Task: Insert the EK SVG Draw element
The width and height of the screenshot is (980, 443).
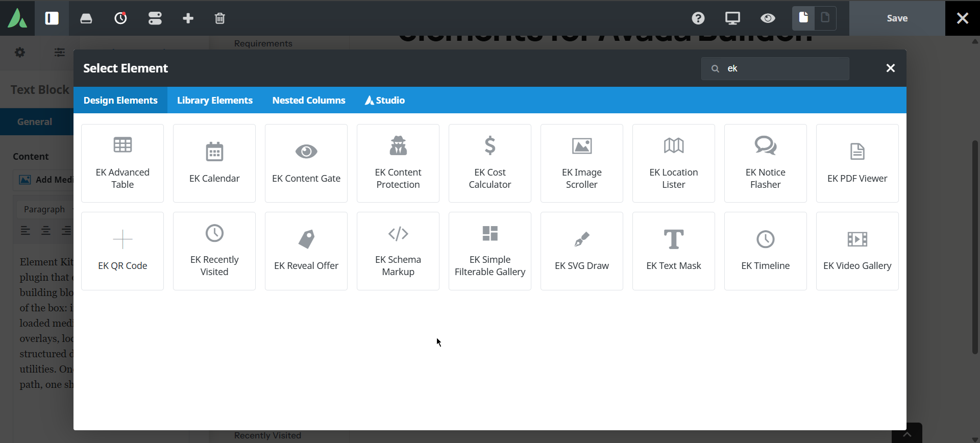Action: click(582, 251)
